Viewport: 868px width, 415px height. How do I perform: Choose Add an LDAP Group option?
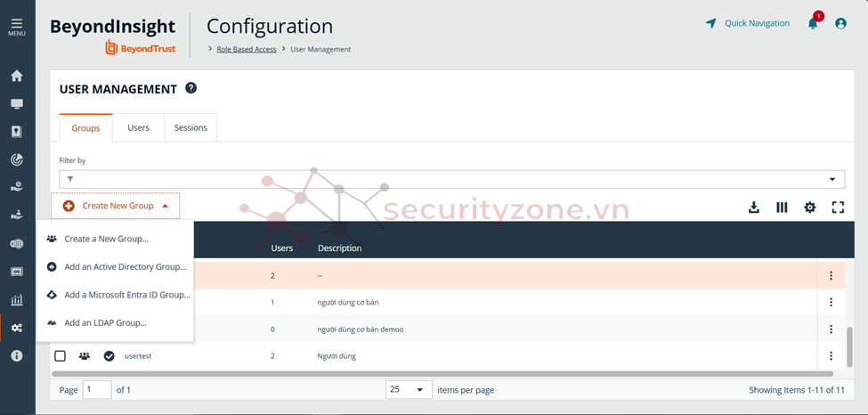point(105,322)
